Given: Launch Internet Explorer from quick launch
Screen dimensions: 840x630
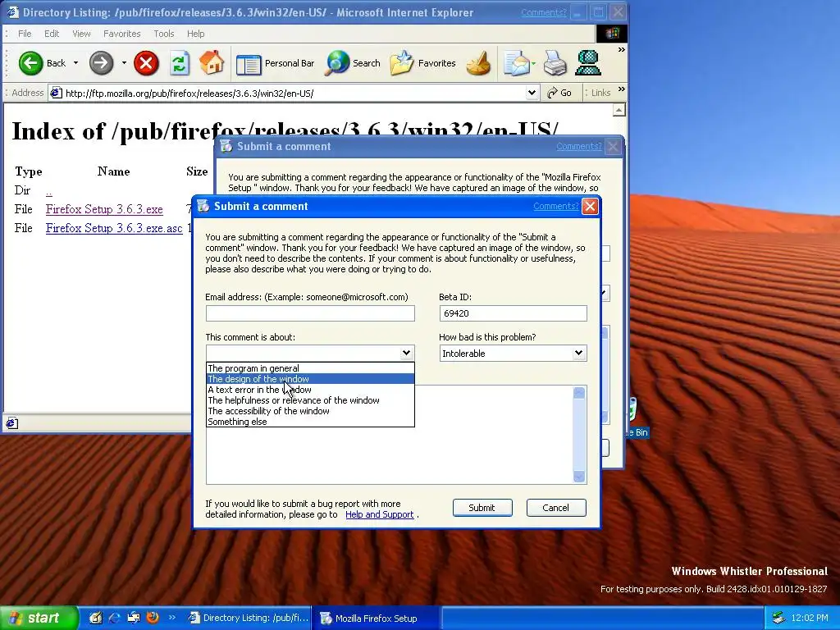Looking at the screenshot, I should (x=115, y=618).
